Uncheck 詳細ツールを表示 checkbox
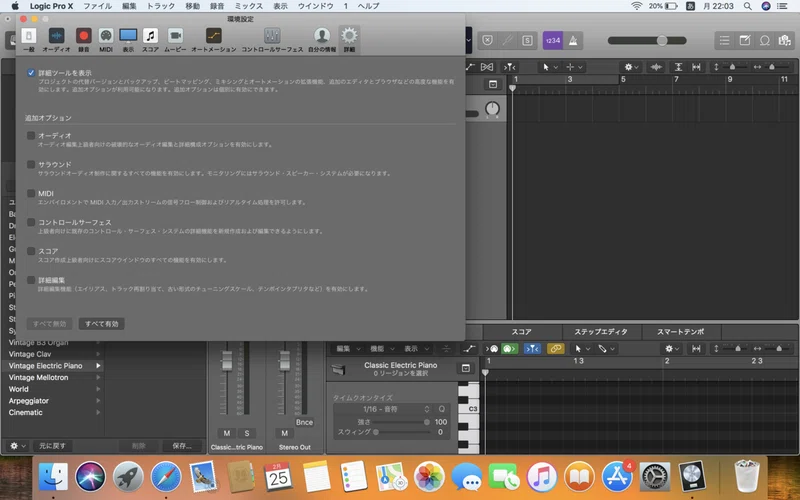This screenshot has width=800, height=500. pos(31,72)
